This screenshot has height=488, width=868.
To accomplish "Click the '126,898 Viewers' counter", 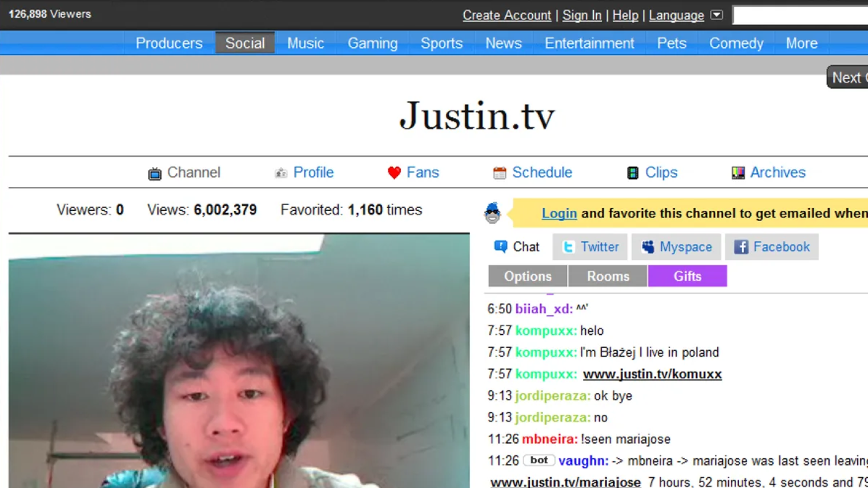I will pos(50,14).
